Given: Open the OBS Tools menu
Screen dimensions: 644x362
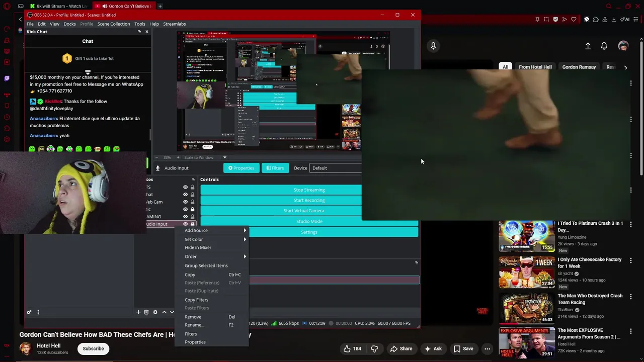Looking at the screenshot, I should [140, 24].
